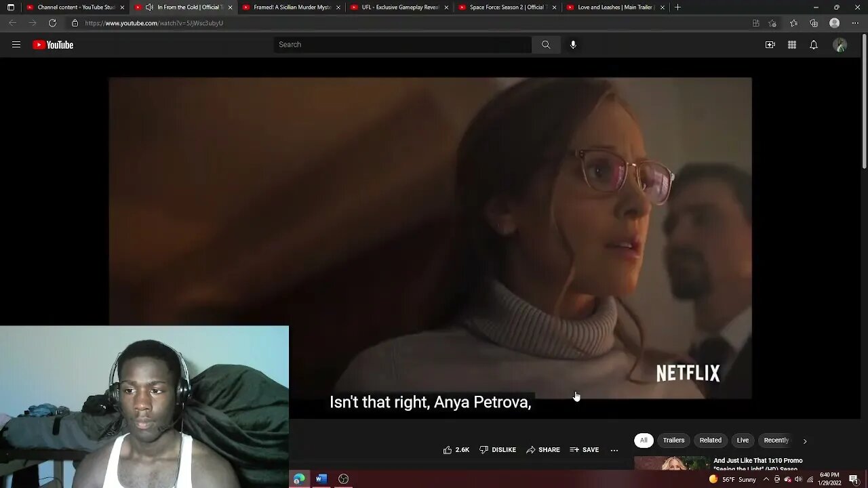The height and width of the screenshot is (488, 868).
Task: View site information lock icon
Action: (x=75, y=23)
